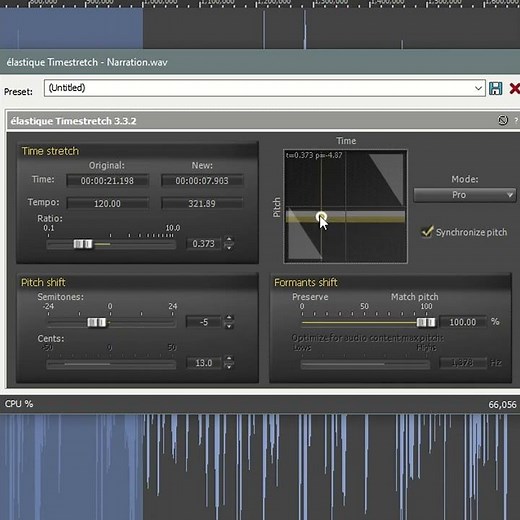
Task: Click the max pitch Hz field 1,878
Action: point(463,363)
